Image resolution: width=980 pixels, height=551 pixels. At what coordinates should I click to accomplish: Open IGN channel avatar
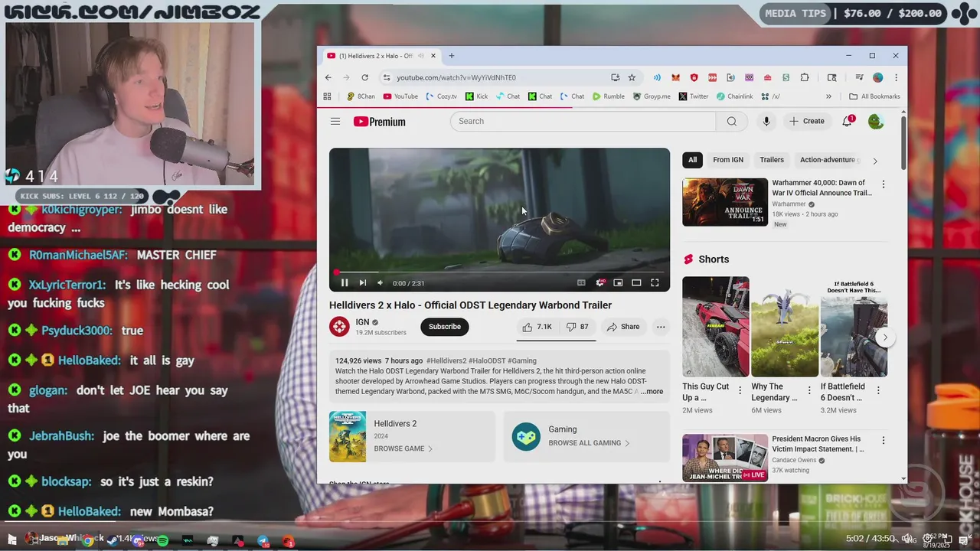pyautogui.click(x=339, y=327)
